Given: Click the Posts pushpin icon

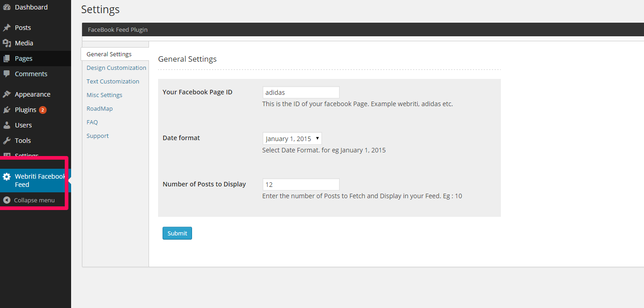Looking at the screenshot, I should pos(7,28).
